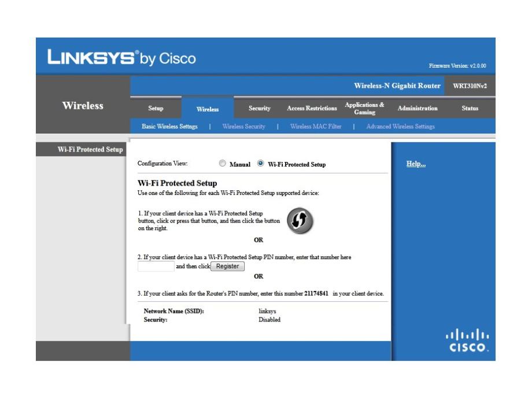Select the Manual configuration view
The height and width of the screenshot is (399, 532).
[x=223, y=164]
